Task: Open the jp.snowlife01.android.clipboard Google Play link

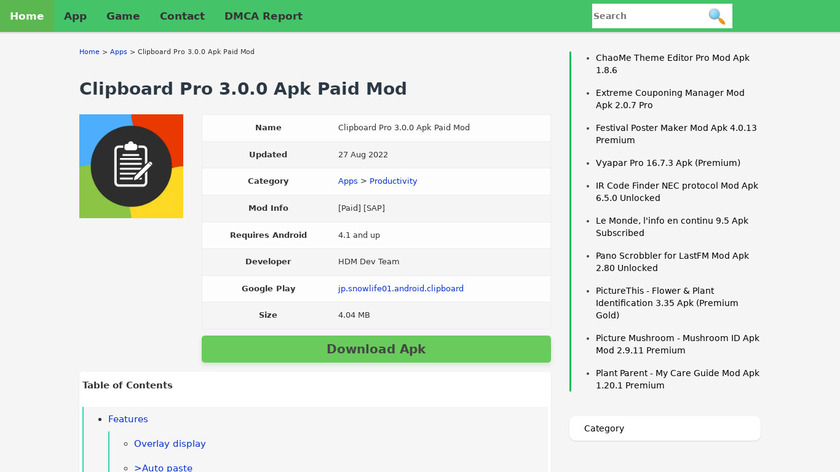Action: coord(400,288)
